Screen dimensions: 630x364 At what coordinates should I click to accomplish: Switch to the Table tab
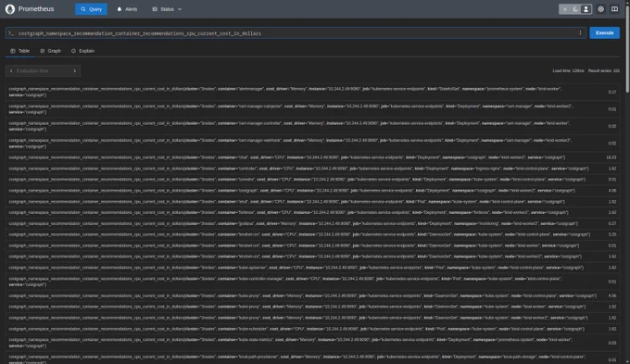(x=20, y=51)
